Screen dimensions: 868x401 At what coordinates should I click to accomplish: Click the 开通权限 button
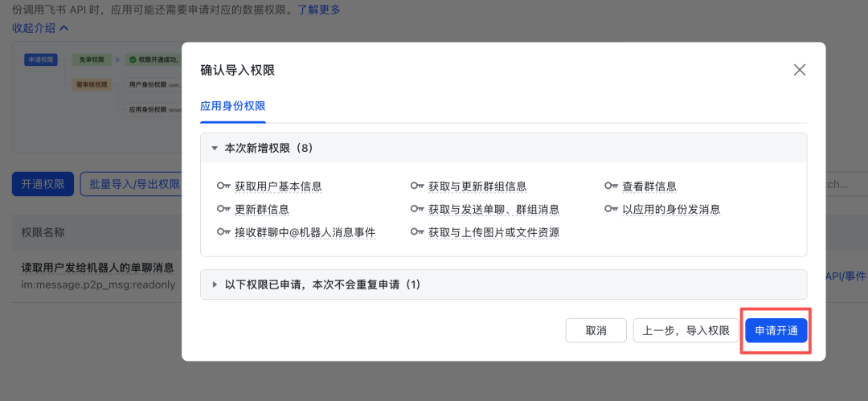tap(43, 184)
